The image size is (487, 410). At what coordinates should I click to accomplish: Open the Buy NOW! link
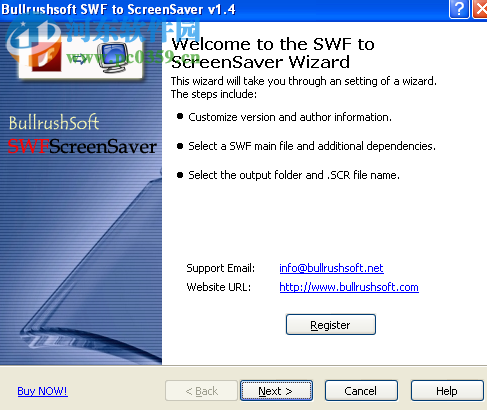click(42, 391)
